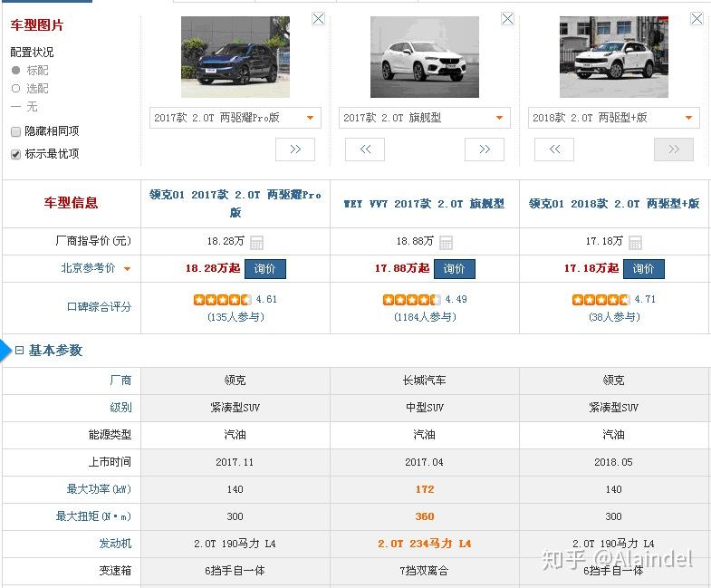
Task: Expand the 北京参考价 city dropdown arrow
Action: [x=127, y=268]
